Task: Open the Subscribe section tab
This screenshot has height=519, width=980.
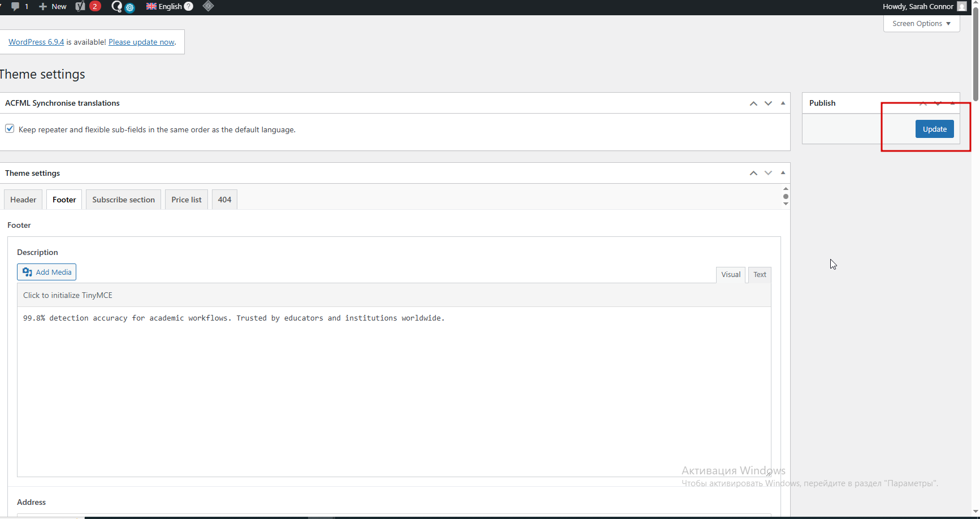Action: click(123, 200)
